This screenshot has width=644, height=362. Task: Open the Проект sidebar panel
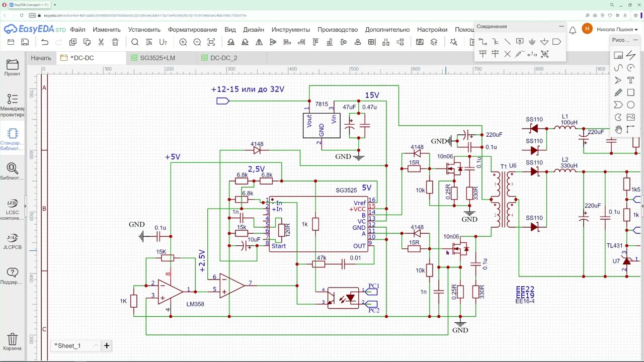[13, 67]
